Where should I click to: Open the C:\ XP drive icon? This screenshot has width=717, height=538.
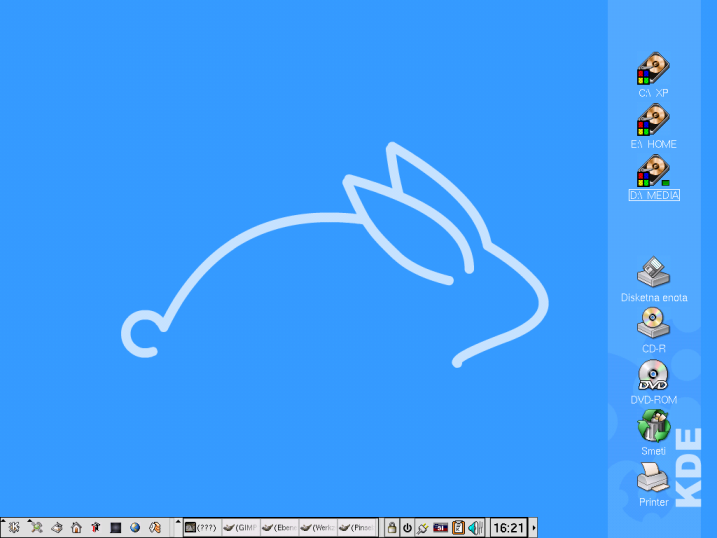[x=653, y=69]
